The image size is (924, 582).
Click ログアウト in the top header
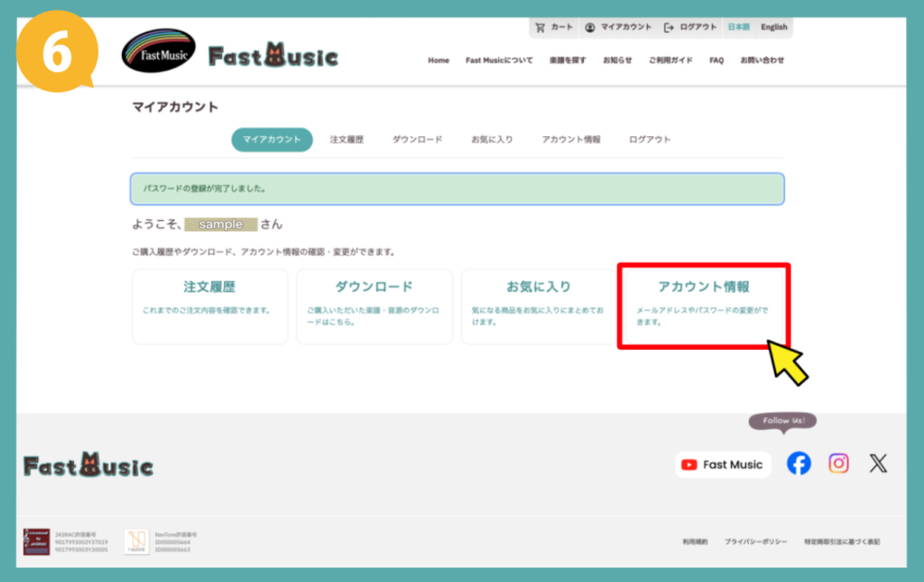click(x=691, y=27)
